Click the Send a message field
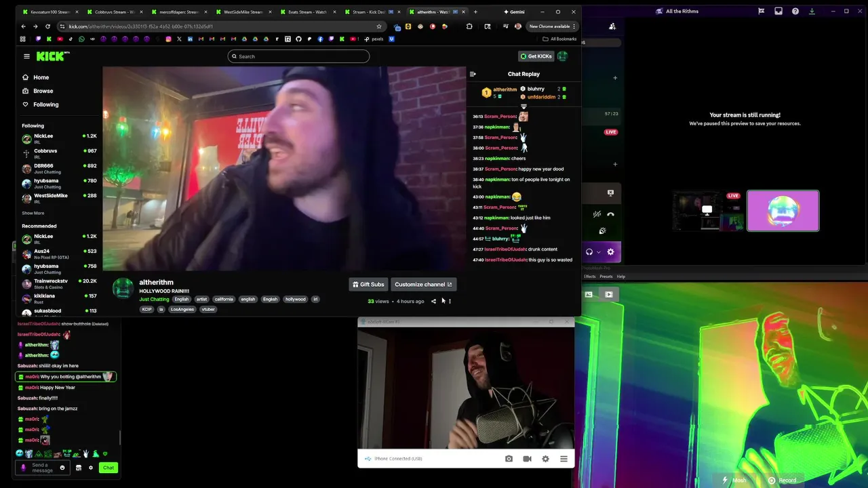The image size is (868, 488). [41, 468]
